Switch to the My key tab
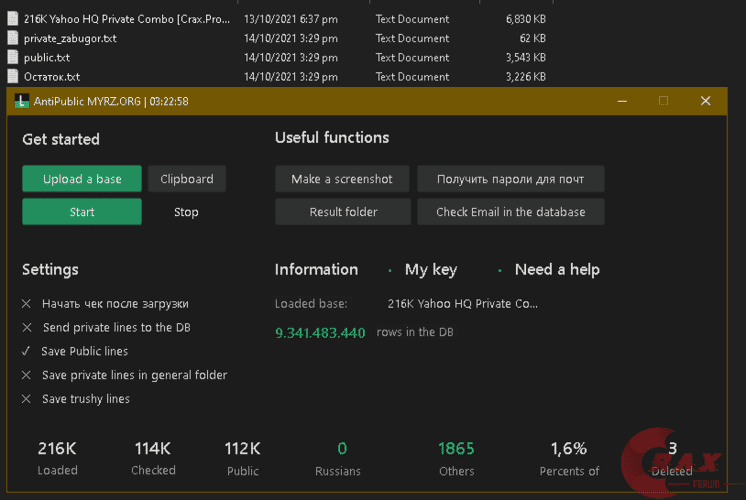This screenshot has width=746, height=500. pos(430,269)
